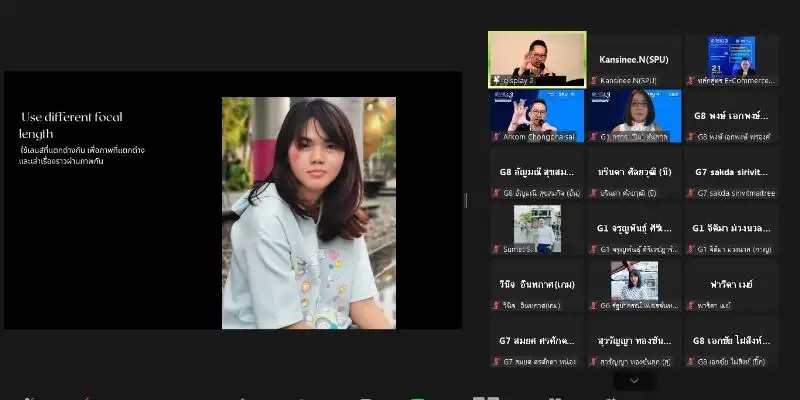Open the E-Commerce participant video tile
The height and width of the screenshot is (400, 800).
[732, 55]
